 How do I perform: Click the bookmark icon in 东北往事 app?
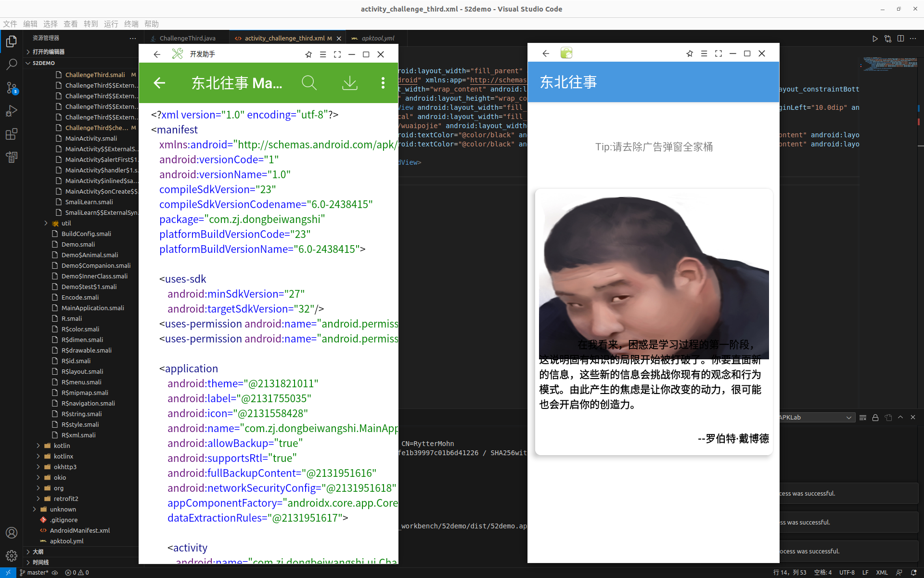coord(690,53)
